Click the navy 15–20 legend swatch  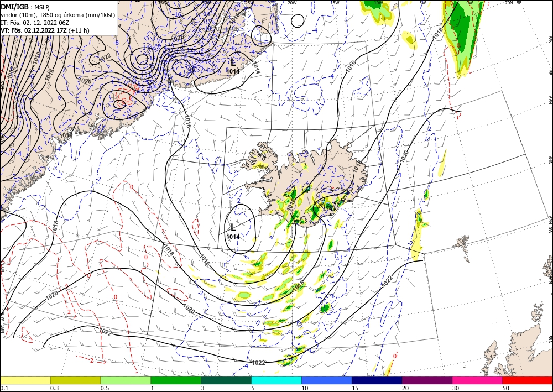click(377, 380)
